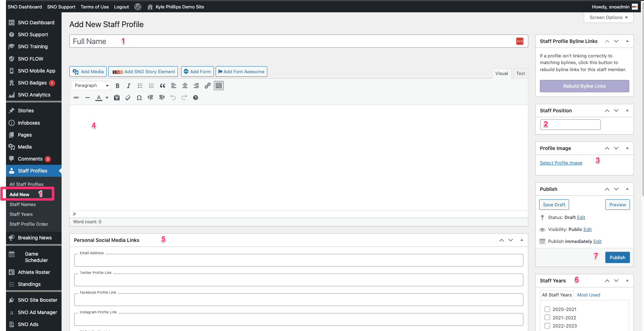Switch to Visual editor tab
The width and height of the screenshot is (644, 331).
[x=502, y=73]
